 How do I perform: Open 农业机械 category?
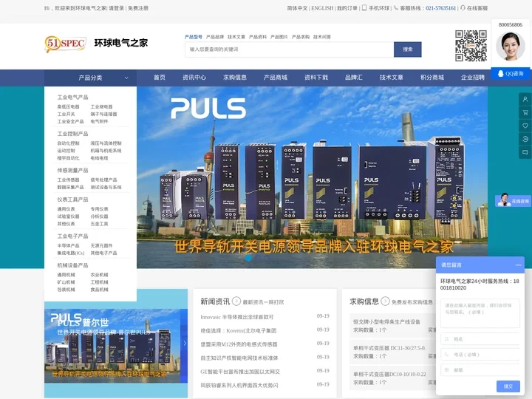(x=100, y=275)
